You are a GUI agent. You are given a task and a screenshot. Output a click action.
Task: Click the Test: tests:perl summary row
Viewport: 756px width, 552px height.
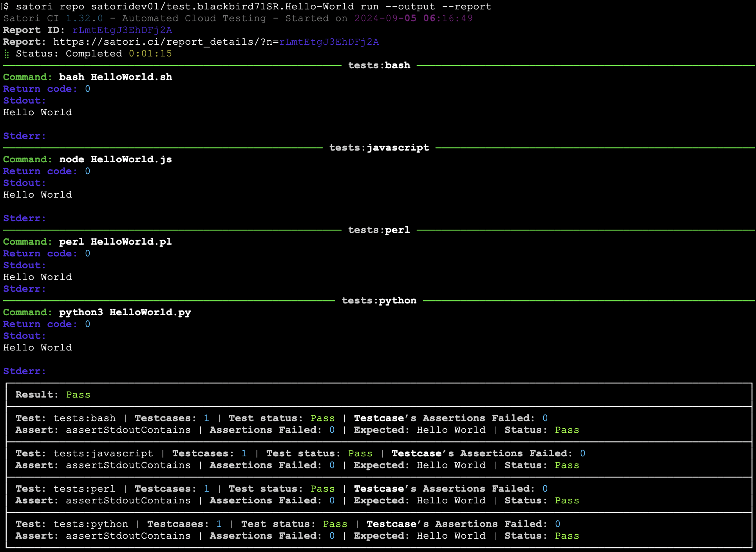pyautogui.click(x=282, y=489)
